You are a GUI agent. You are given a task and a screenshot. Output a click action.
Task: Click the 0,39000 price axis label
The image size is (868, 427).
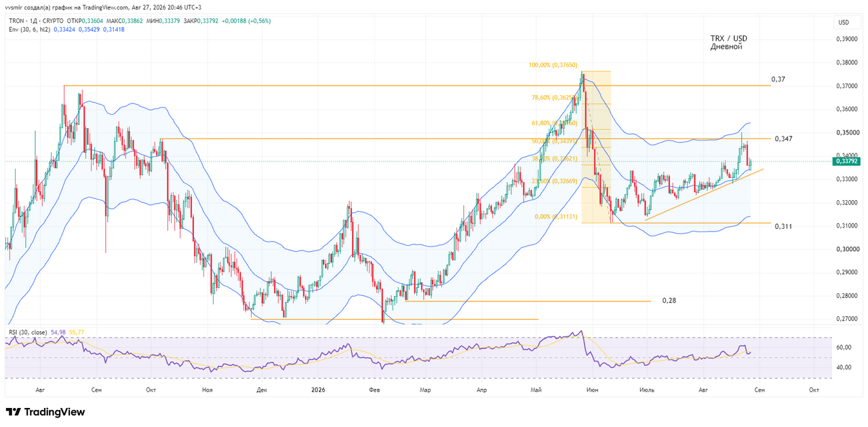[x=847, y=39]
